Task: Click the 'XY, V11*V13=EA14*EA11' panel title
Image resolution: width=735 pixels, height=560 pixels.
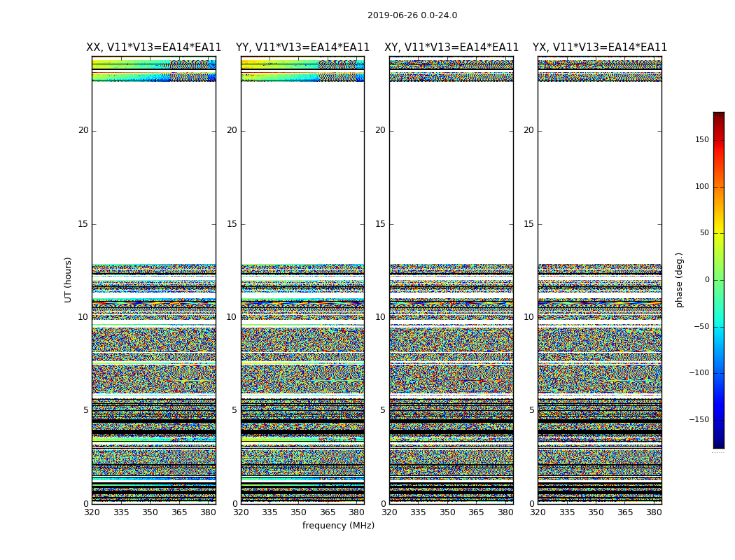Action: tap(451, 48)
